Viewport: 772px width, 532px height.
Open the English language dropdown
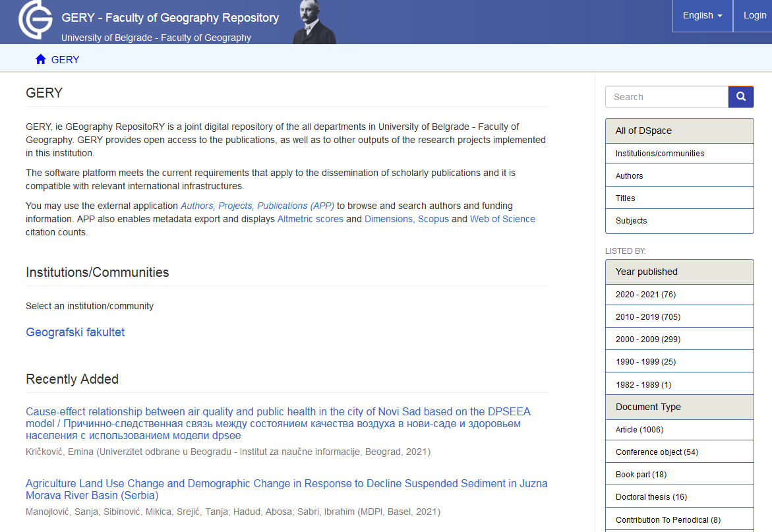click(x=702, y=16)
